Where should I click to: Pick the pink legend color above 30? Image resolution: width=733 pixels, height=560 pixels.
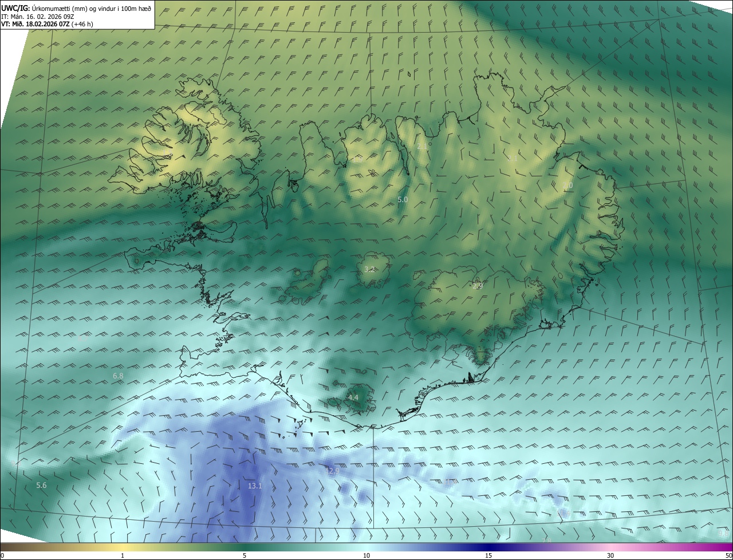[x=610, y=547]
